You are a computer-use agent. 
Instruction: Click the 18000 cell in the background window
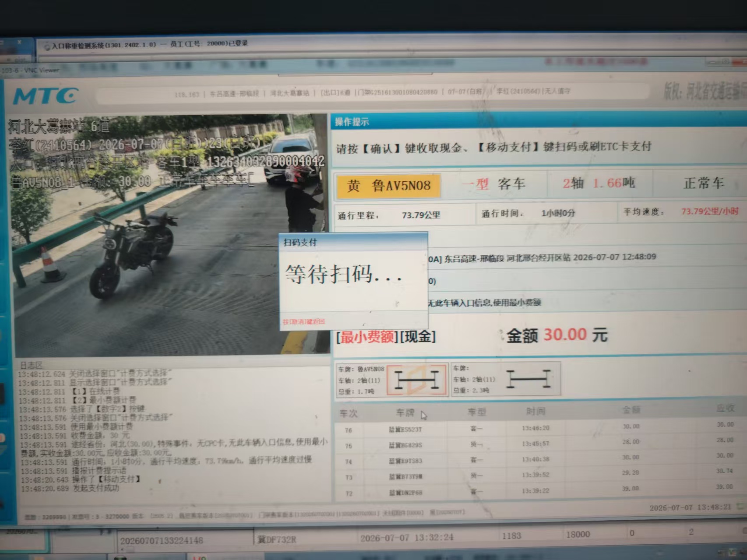point(578,535)
